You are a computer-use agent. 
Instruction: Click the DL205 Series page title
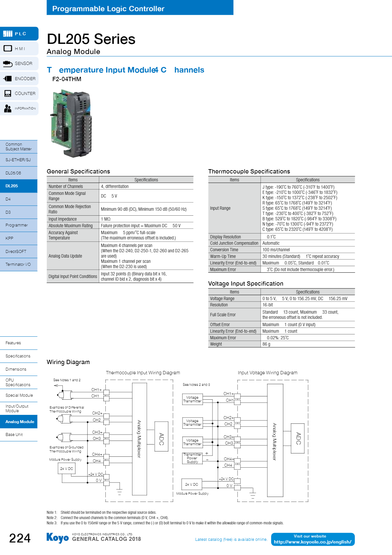point(91,39)
